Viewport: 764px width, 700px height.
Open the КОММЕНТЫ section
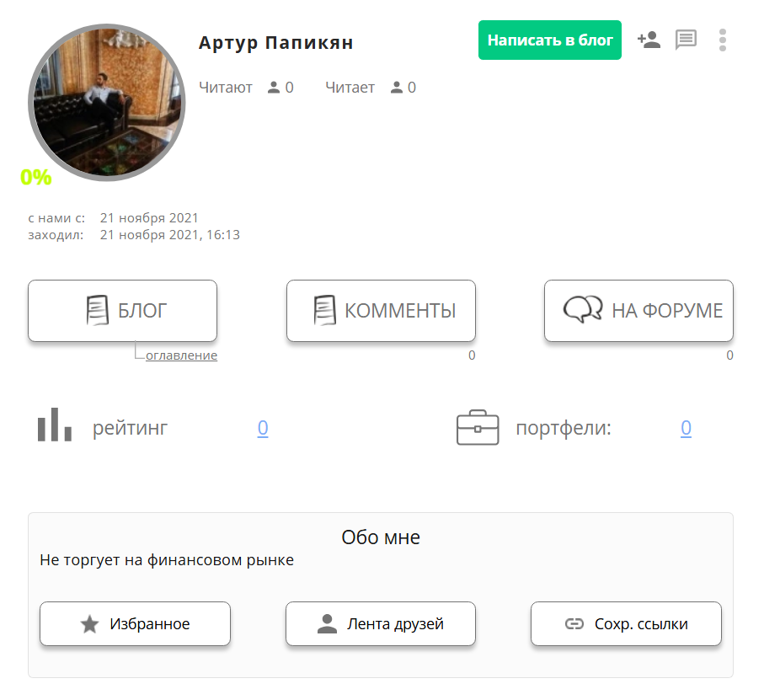click(381, 311)
